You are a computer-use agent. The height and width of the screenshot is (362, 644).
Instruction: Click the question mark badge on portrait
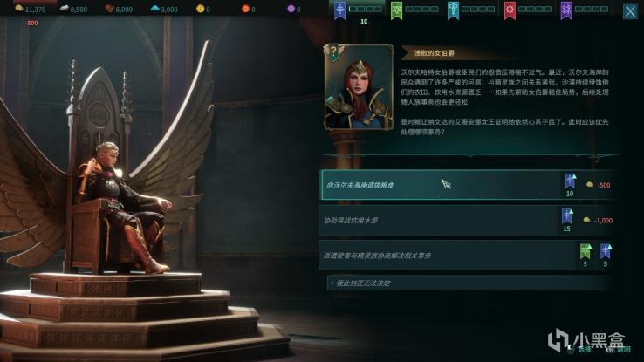334,52
